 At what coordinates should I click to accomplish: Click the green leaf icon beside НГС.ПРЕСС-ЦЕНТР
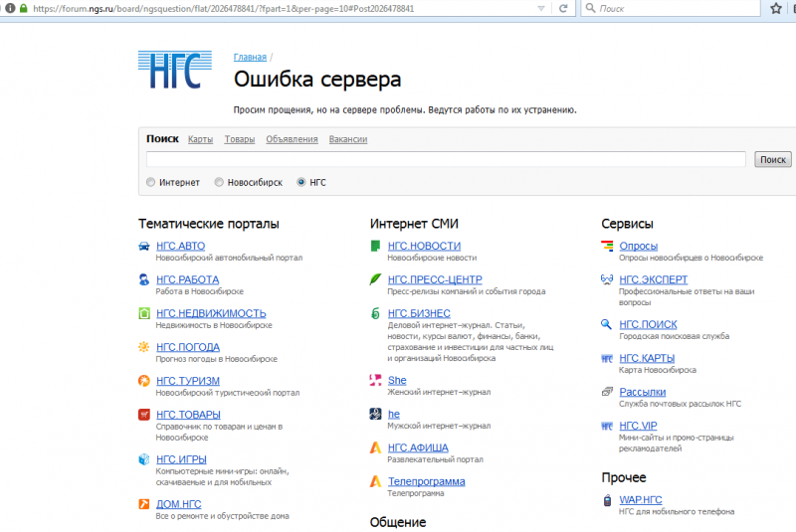coord(375,279)
